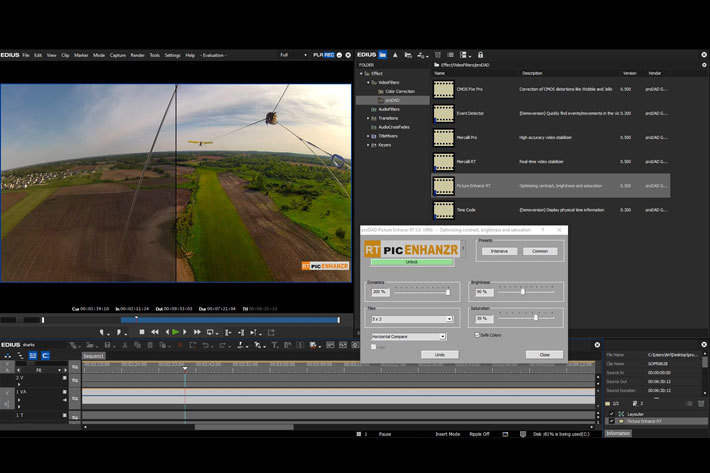Screen dimensions: 710x473
Task: Select the CMOS Fixr Pro effect thumbnail
Action: [443, 90]
